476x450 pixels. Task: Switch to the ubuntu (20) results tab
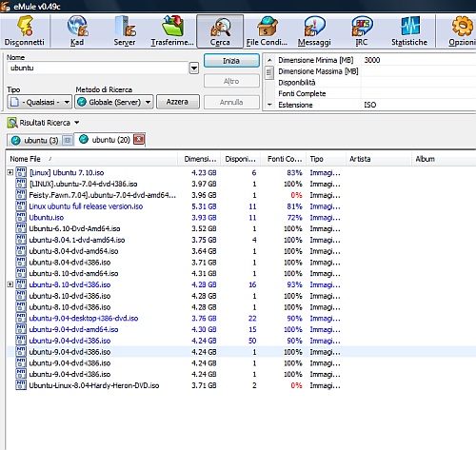click(109, 140)
